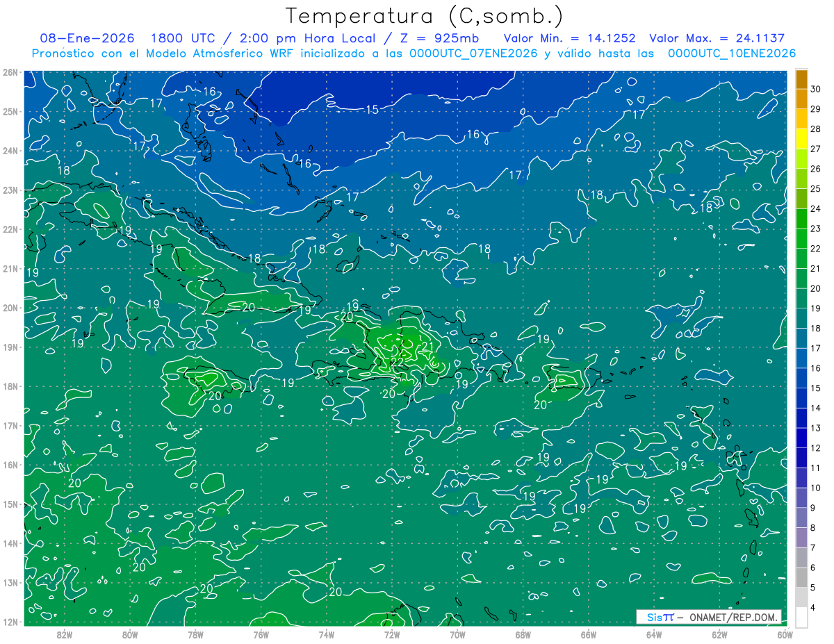Click the ONAMET/REP.DOM. credit label
Image resolution: width=834 pixels, height=644 pixels.
734,617
